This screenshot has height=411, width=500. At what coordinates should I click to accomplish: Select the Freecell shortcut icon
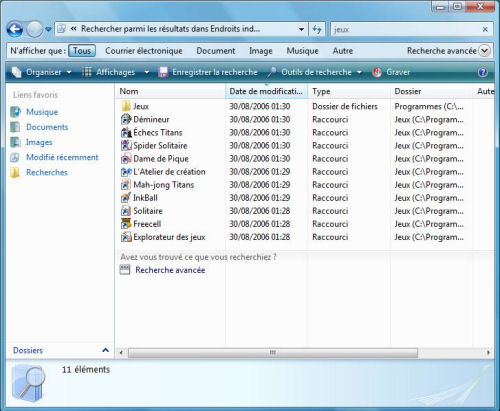point(126,224)
